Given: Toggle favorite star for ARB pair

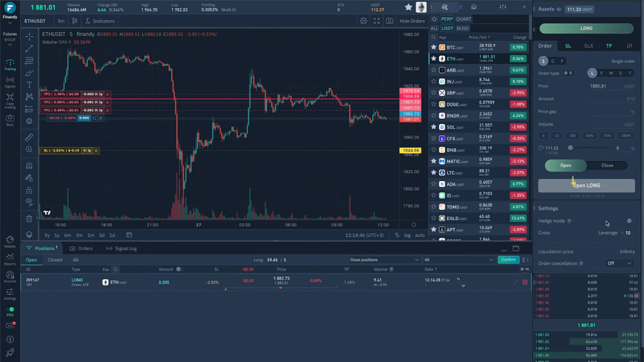Looking at the screenshot, I should 434,70.
